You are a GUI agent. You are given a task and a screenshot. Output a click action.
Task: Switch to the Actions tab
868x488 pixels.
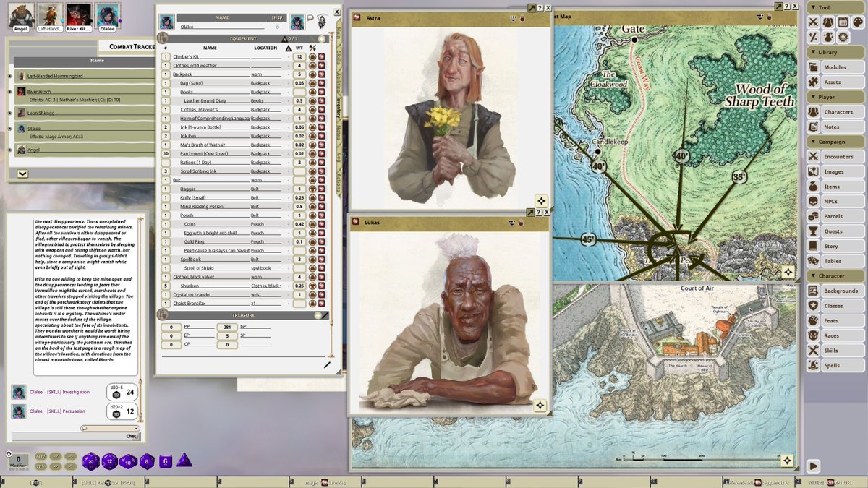click(338, 182)
